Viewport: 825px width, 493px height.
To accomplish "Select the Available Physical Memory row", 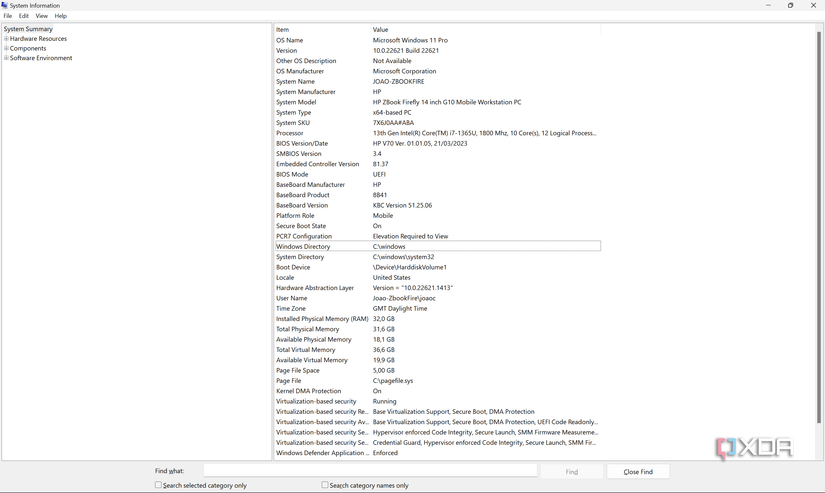I will pyautogui.click(x=437, y=339).
